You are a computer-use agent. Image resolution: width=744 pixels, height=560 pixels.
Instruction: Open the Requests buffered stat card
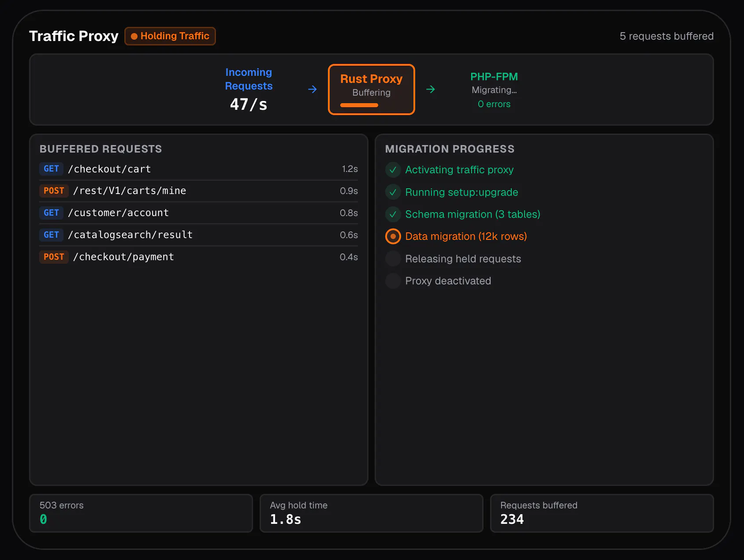click(x=602, y=513)
